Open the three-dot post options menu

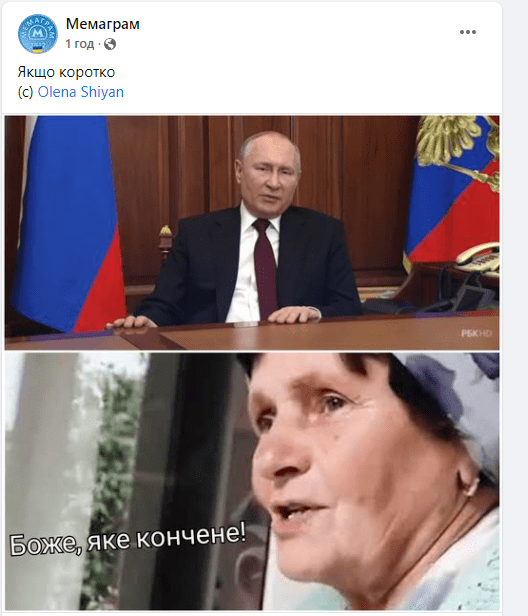tap(468, 32)
